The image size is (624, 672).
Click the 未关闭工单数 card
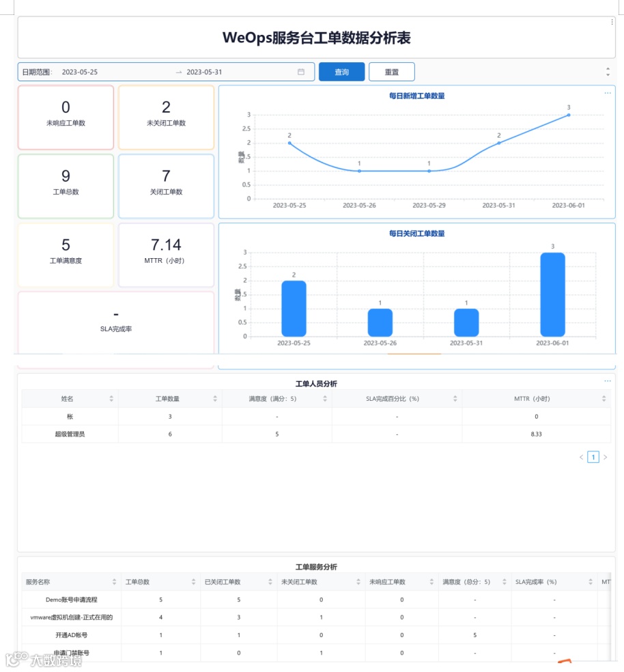(166, 117)
